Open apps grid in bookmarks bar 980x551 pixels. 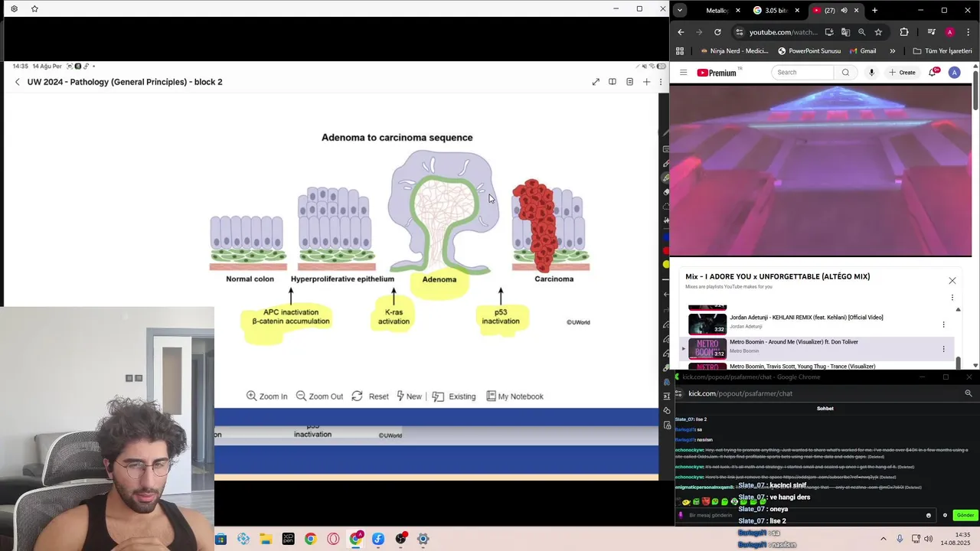[680, 51]
